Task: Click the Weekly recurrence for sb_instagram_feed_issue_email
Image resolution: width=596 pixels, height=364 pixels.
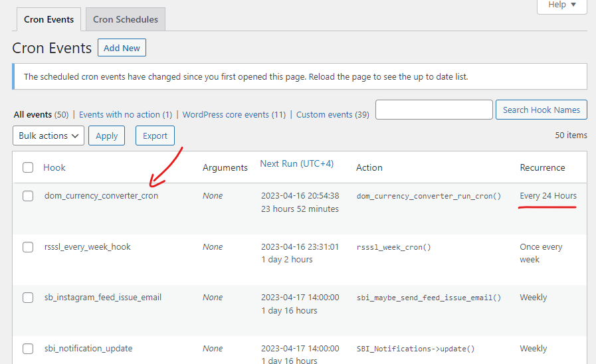Action: click(x=534, y=297)
